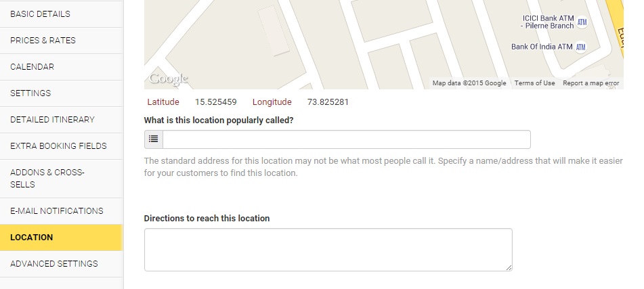
Task: Focus the directions text area
Action: 328,250
